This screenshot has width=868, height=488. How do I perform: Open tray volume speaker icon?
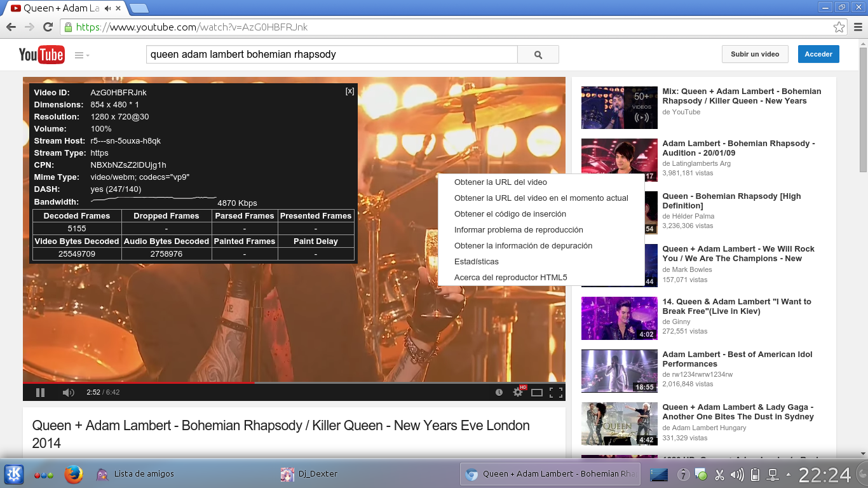(x=737, y=475)
